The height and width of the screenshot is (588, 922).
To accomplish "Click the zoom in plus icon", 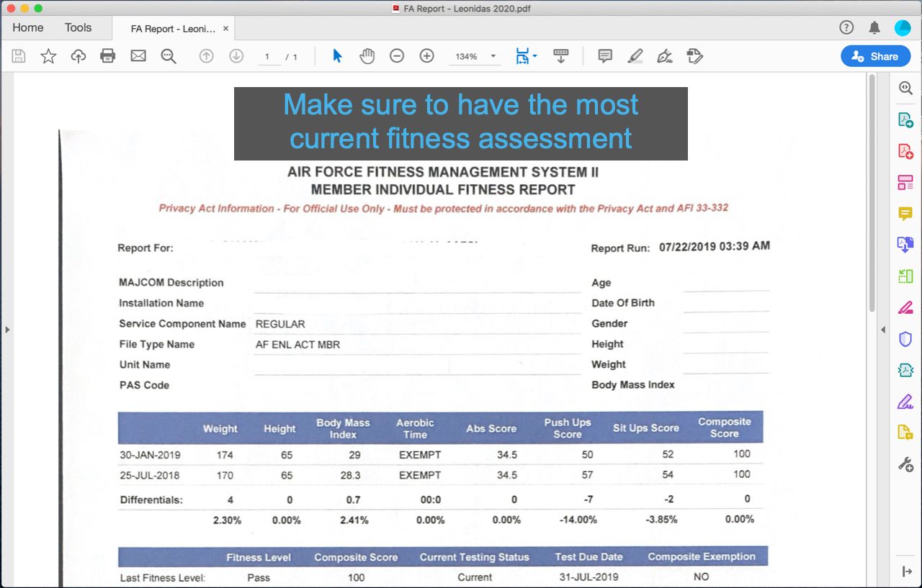I will point(427,56).
